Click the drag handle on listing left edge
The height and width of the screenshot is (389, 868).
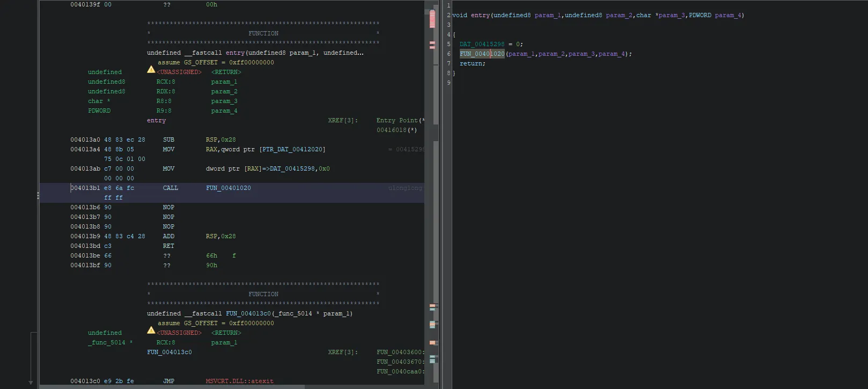(x=38, y=195)
